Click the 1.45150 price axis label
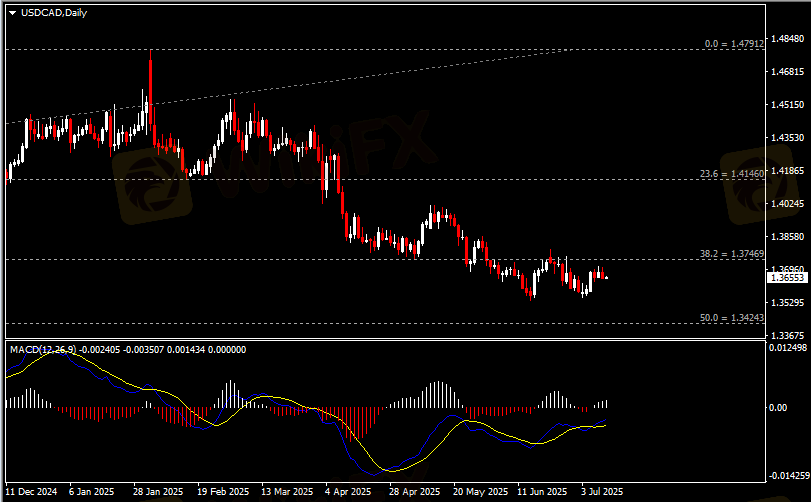 point(787,105)
